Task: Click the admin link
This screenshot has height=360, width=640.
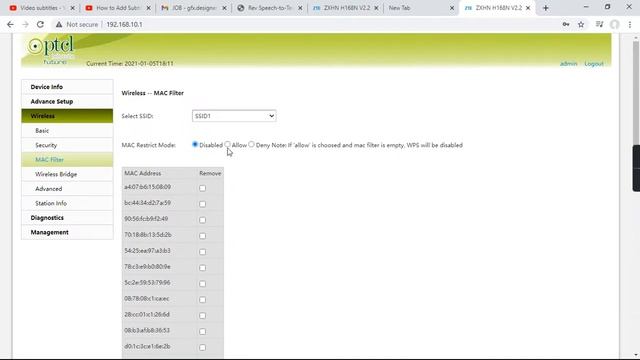Action: [x=568, y=64]
